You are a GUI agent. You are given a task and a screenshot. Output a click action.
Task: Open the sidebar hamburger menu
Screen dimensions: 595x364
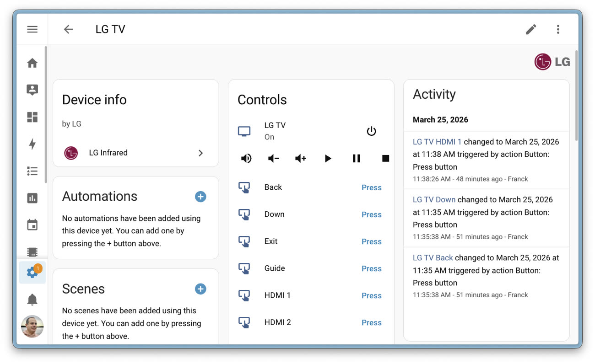(32, 29)
